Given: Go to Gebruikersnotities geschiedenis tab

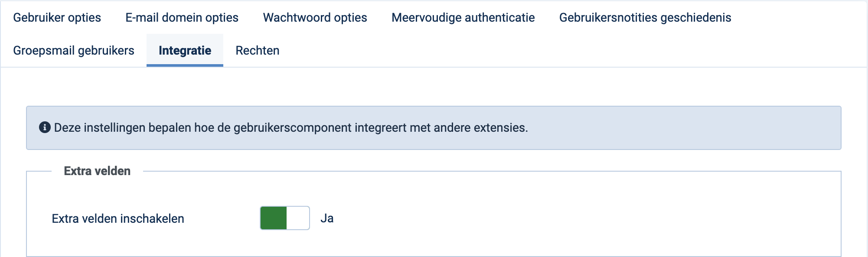Looking at the screenshot, I should (645, 17).
